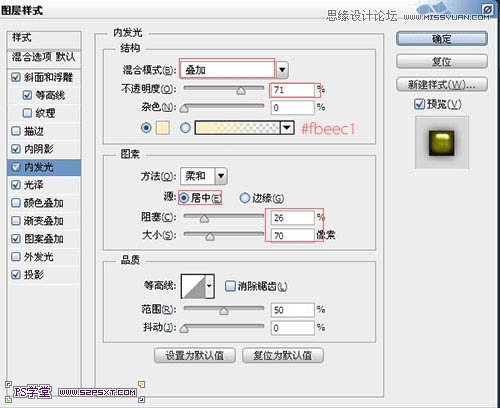Select the 投影 effect row

pyautogui.click(x=44, y=275)
